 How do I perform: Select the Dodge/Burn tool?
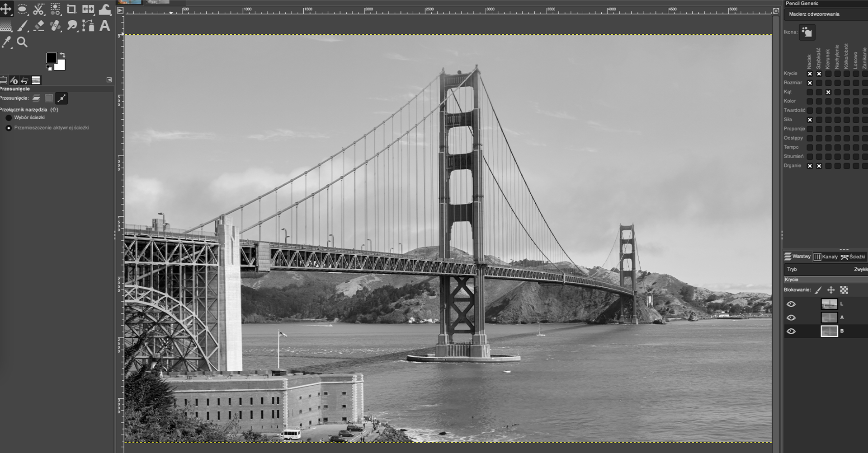pos(71,26)
